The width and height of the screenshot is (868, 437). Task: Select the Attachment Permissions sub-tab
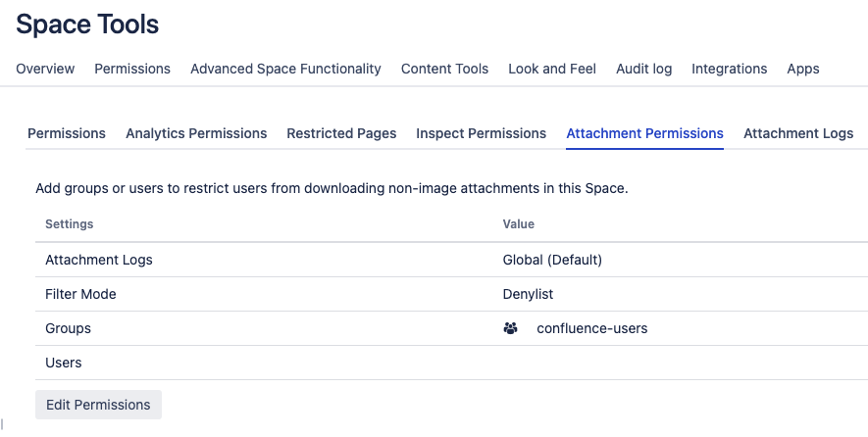click(x=644, y=133)
